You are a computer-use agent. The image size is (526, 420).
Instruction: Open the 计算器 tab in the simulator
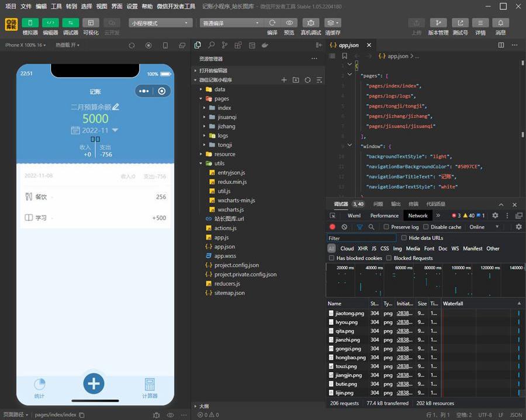click(150, 388)
